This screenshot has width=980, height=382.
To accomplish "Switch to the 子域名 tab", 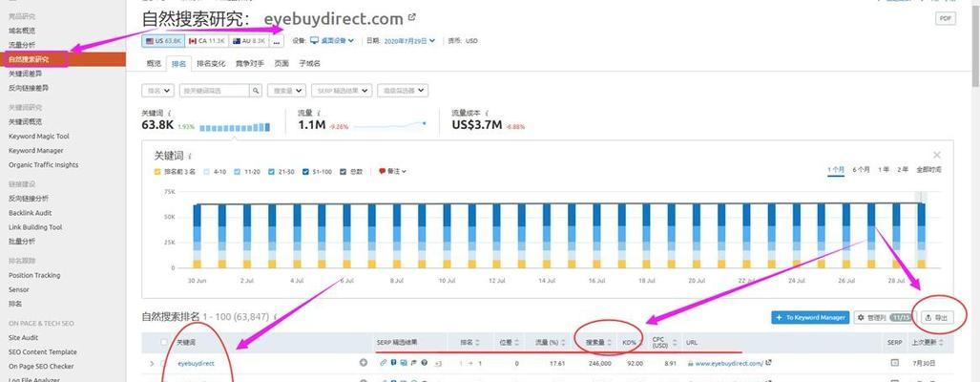I will [309, 63].
